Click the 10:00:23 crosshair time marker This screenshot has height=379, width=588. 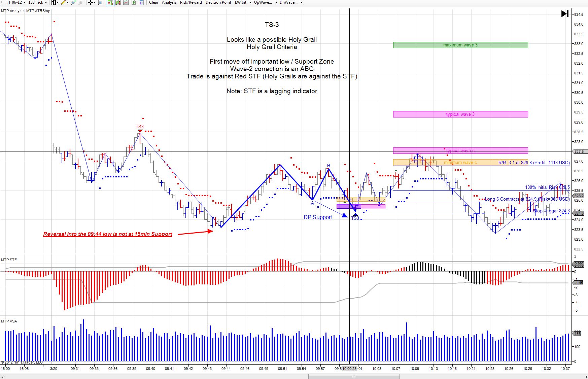(x=349, y=369)
